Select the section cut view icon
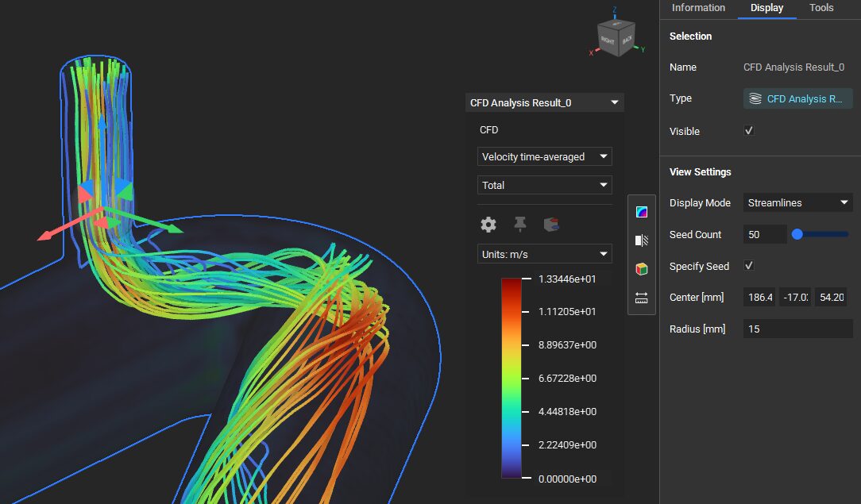Viewport: 861px width, 504px height. click(642, 240)
